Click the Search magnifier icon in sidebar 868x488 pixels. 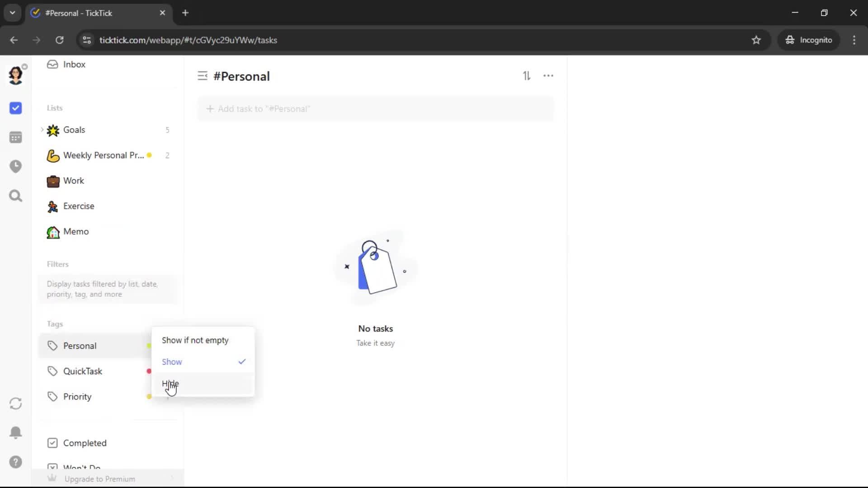15,196
